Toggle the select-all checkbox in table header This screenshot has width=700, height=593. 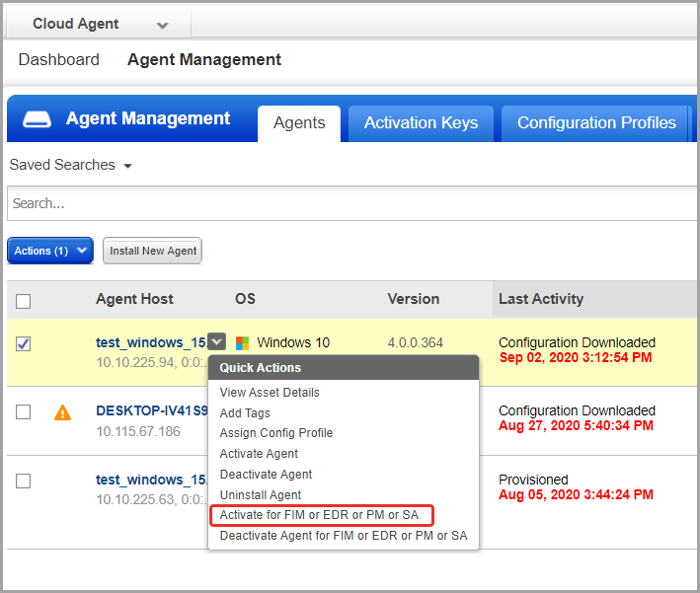pyautogui.click(x=24, y=301)
